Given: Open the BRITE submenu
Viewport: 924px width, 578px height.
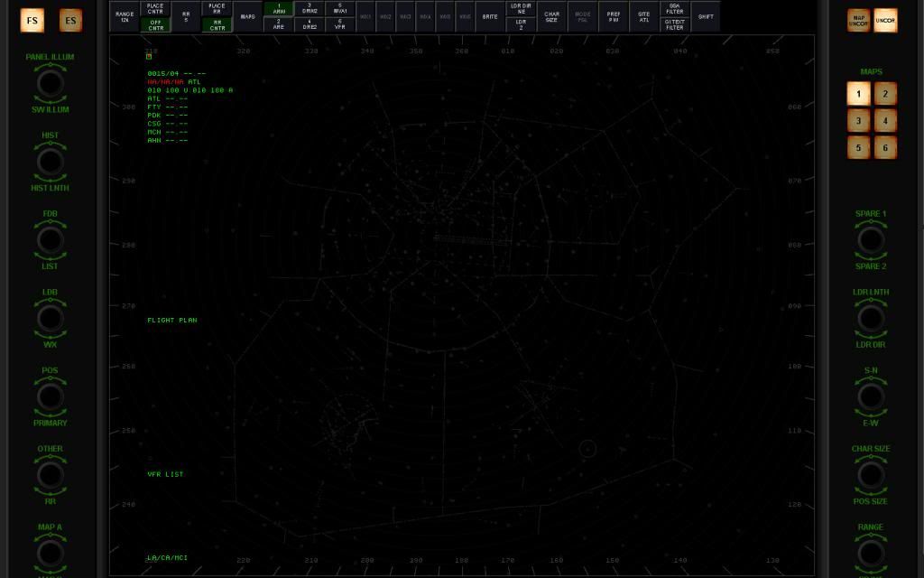Looking at the screenshot, I should pos(490,17).
